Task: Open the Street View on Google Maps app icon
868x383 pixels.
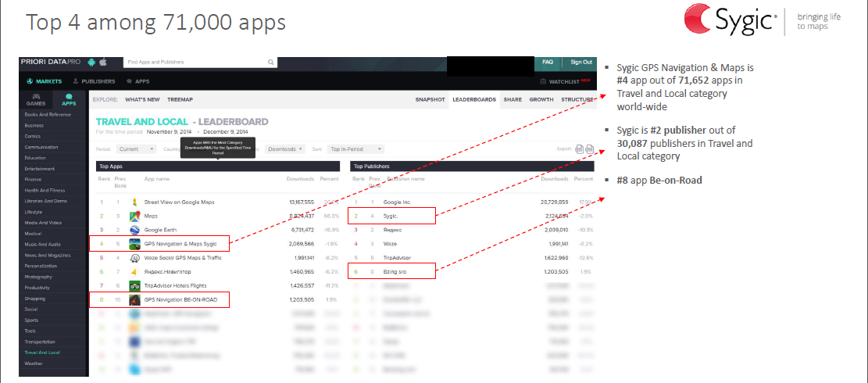Action: 134,202
